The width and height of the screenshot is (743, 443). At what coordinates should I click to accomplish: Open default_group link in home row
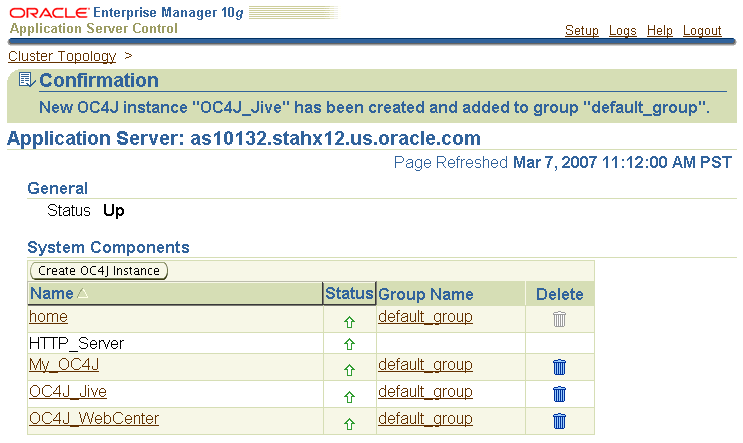pyautogui.click(x=425, y=316)
